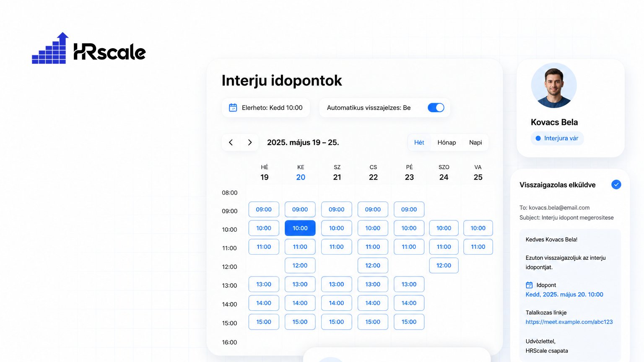Pick the 15:00 slot on Friday 23
644x362 pixels.
pyautogui.click(x=409, y=322)
